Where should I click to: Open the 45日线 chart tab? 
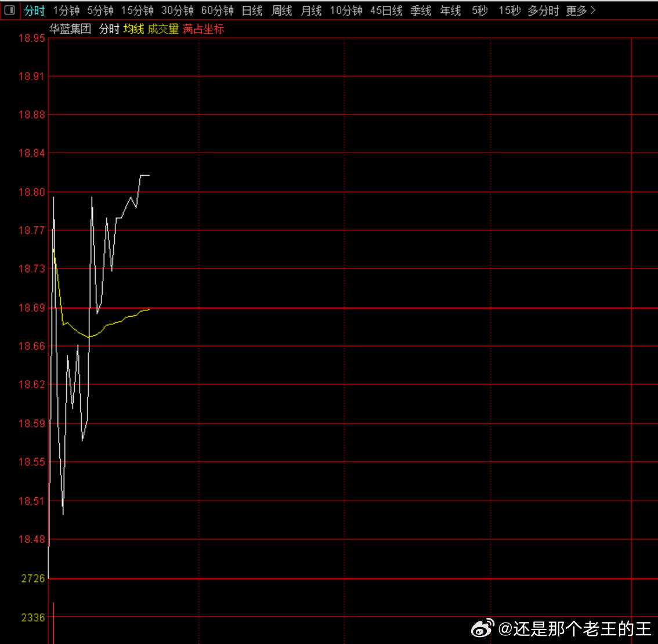coord(386,10)
